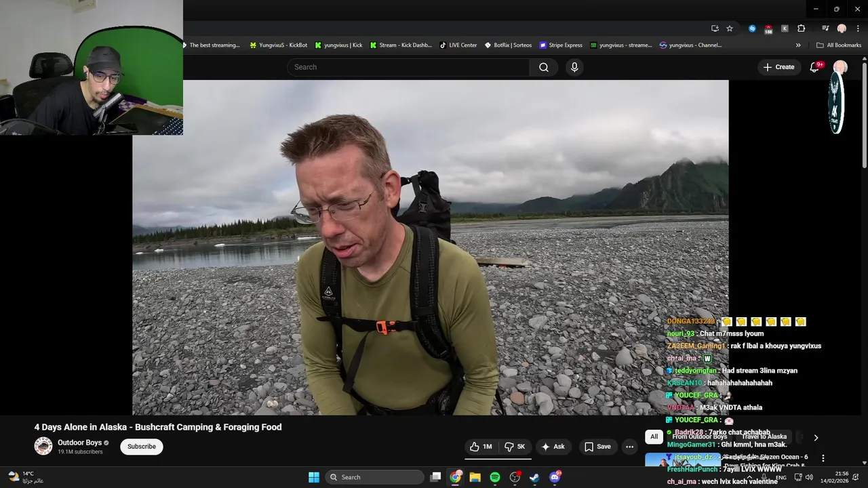Open the media control playlist icon

[x=825, y=28]
